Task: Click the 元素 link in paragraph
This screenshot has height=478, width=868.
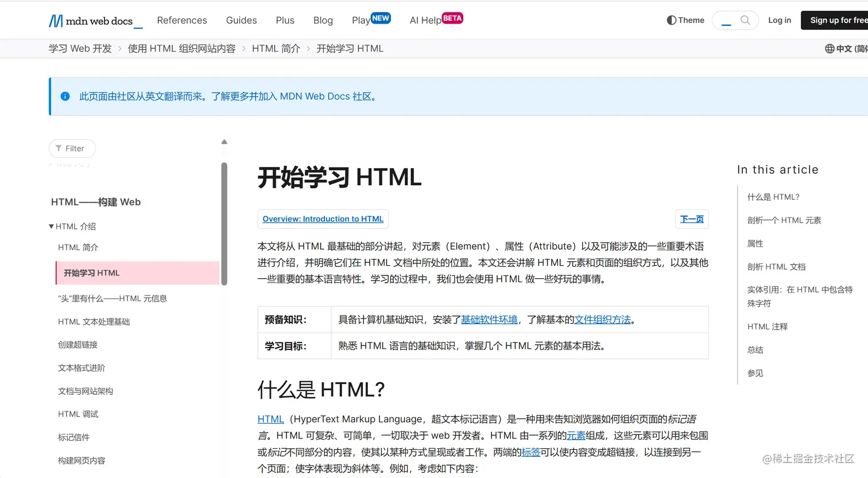Action: (x=576, y=436)
